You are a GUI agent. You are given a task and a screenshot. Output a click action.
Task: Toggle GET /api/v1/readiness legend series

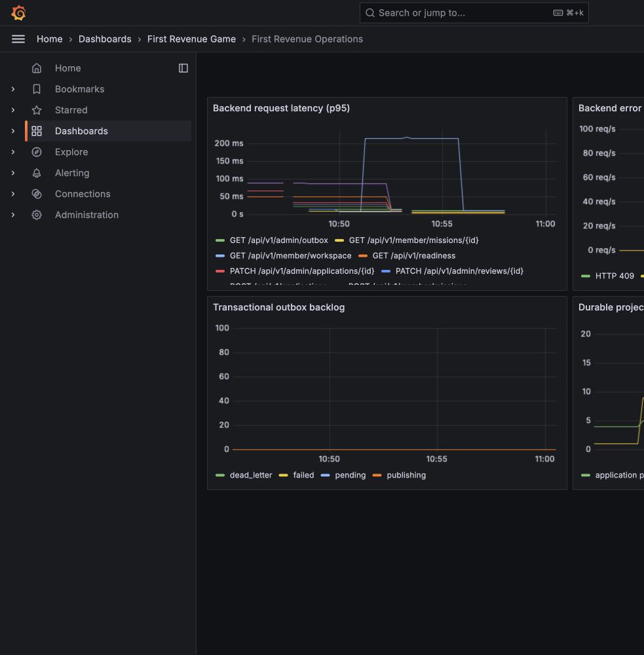414,255
